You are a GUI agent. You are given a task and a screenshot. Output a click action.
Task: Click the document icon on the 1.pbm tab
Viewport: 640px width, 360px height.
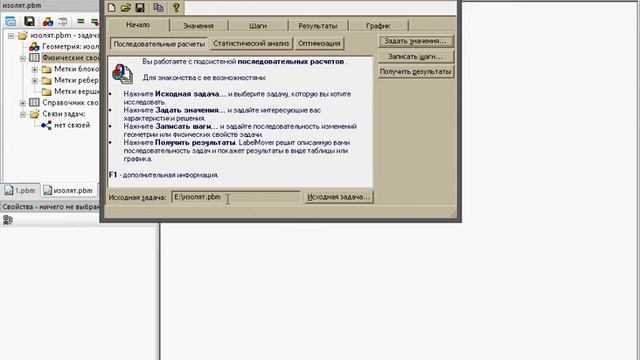9,190
